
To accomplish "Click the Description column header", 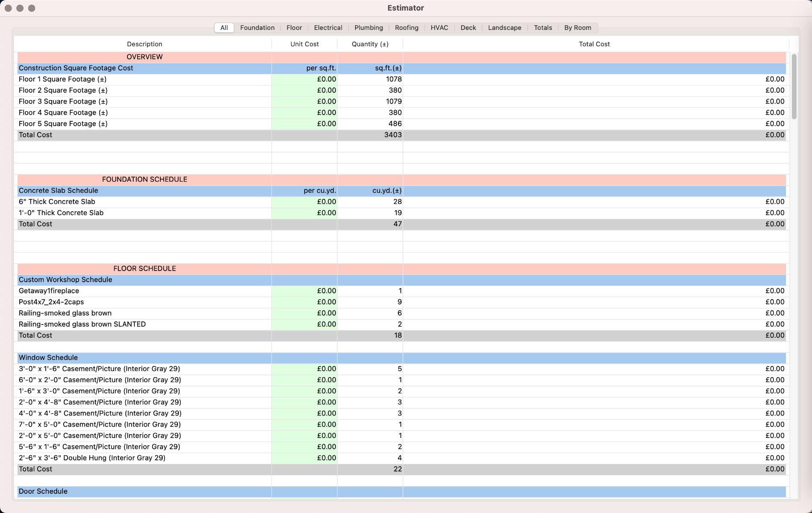I will (x=144, y=44).
